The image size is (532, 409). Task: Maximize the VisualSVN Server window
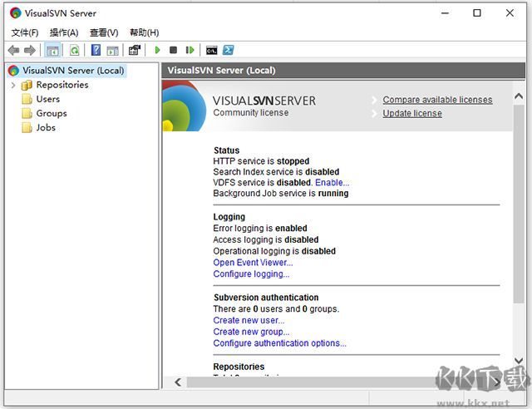click(x=477, y=13)
